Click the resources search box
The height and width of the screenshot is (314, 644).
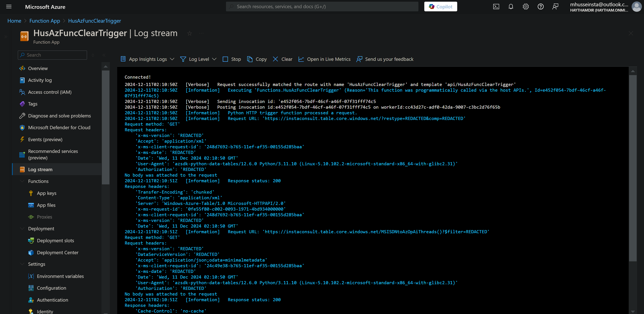(x=322, y=6)
